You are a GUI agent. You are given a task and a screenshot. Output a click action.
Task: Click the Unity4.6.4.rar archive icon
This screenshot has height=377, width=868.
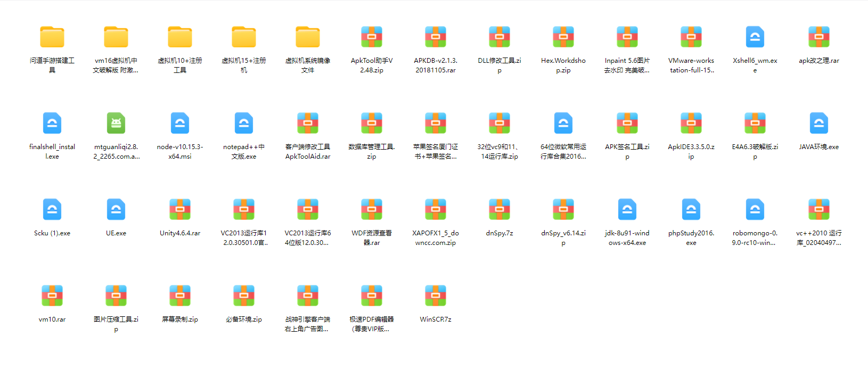coord(180,210)
